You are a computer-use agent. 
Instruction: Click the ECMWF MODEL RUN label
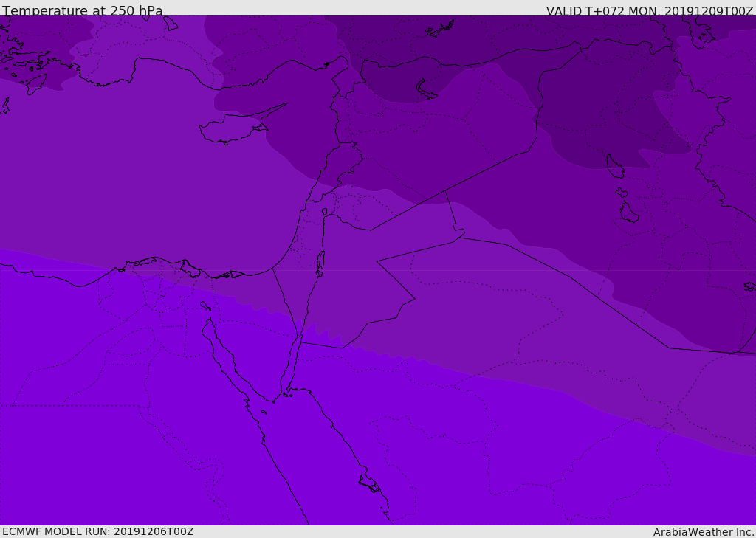tap(97, 531)
